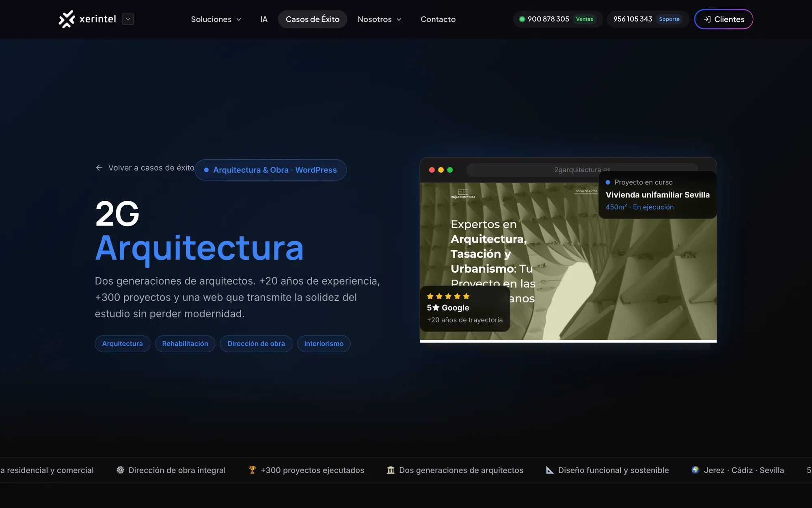Click '+300 proyectos ejecutados' ticker text

(x=312, y=470)
